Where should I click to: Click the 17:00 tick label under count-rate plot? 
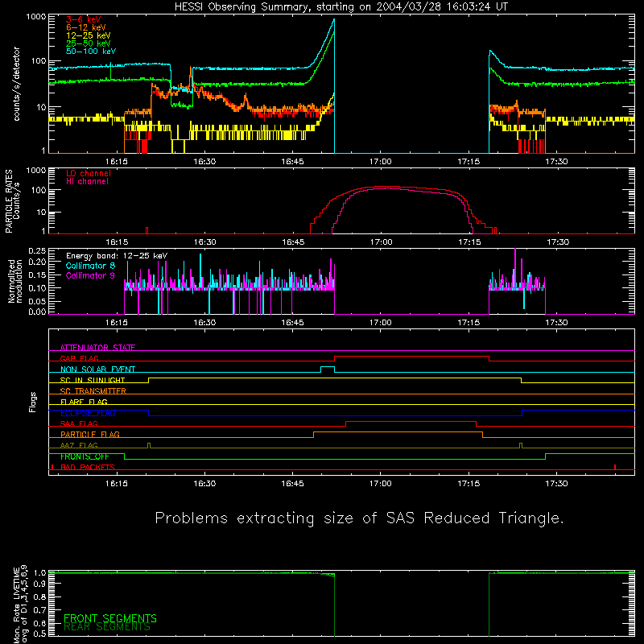(380, 162)
